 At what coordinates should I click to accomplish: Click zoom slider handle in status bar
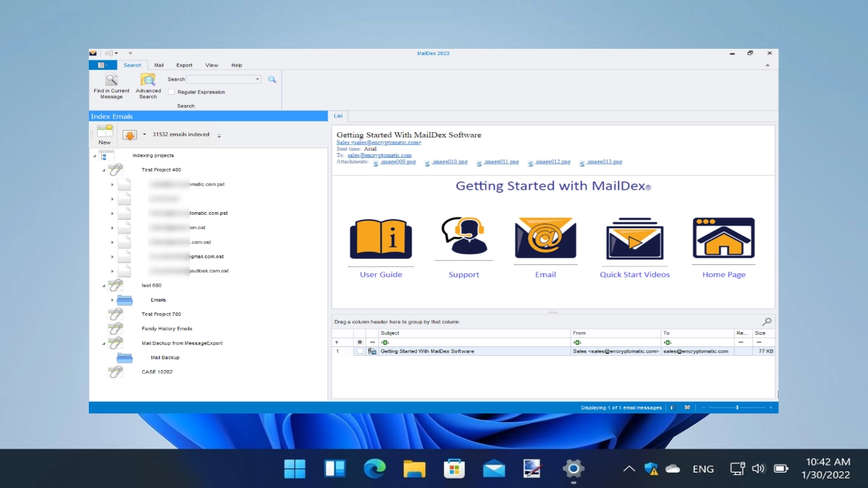[737, 407]
